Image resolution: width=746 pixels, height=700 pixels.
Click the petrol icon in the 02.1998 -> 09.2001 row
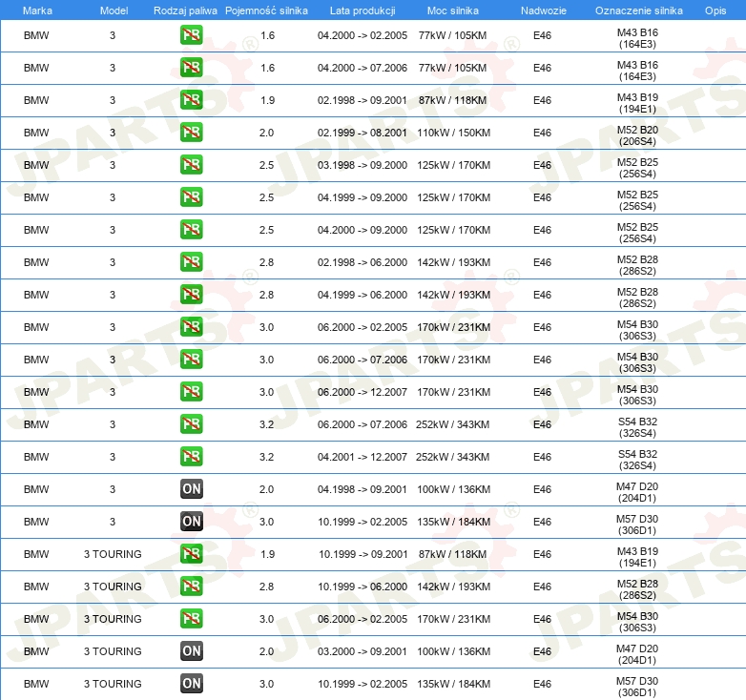(191, 100)
